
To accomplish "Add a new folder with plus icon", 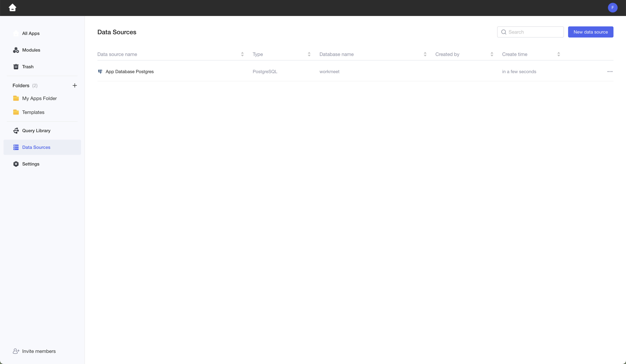I will click(x=75, y=86).
